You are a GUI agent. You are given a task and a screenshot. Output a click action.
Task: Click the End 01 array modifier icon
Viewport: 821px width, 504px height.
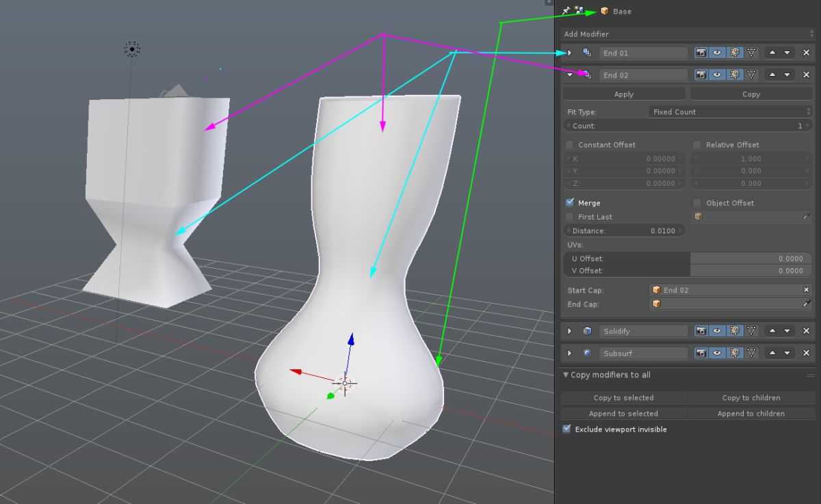pos(586,53)
